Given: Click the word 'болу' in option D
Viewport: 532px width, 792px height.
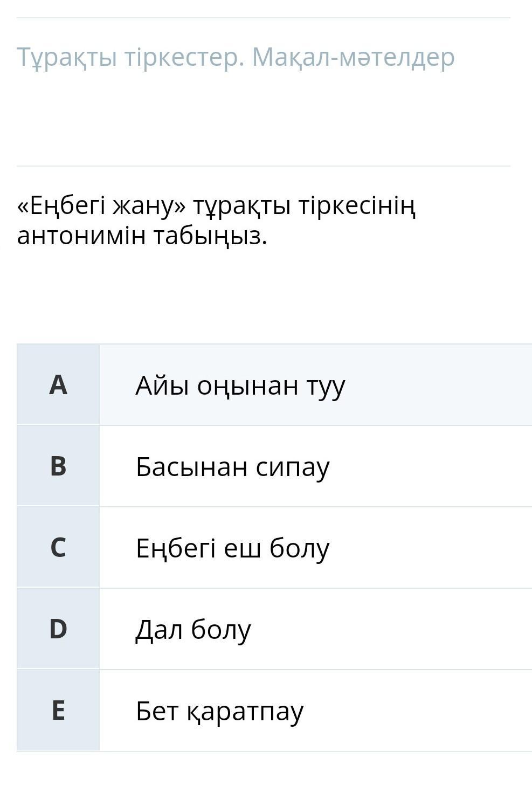Looking at the screenshot, I should point(221,629).
